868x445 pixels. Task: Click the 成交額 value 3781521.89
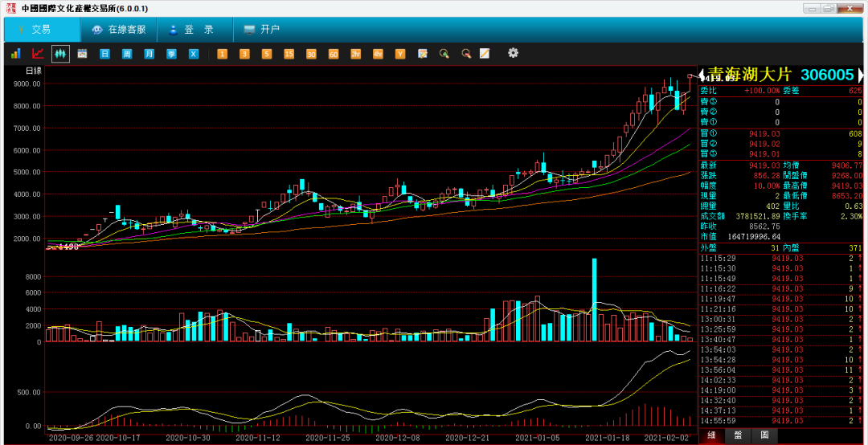(x=758, y=216)
